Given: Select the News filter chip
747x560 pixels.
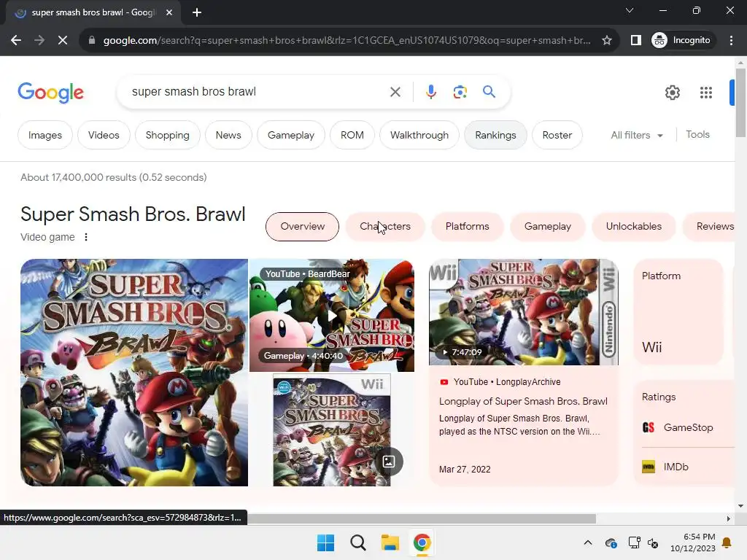Looking at the screenshot, I should click(228, 135).
